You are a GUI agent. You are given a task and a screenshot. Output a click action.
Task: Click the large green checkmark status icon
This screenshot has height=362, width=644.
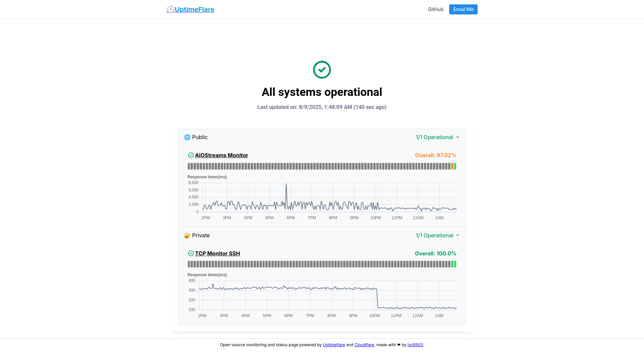click(x=322, y=70)
